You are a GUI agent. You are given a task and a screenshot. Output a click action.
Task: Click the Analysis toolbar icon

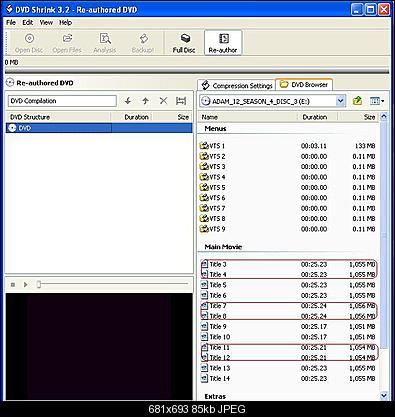(x=105, y=43)
